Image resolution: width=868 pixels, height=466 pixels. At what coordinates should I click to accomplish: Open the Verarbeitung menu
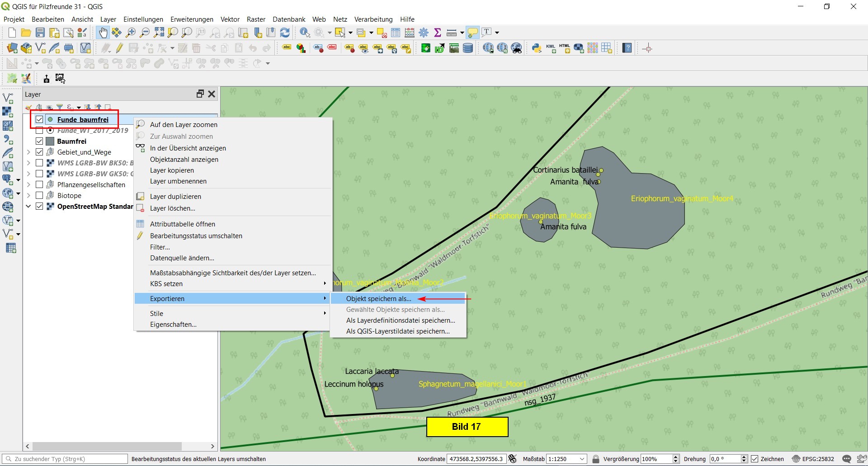pos(373,19)
